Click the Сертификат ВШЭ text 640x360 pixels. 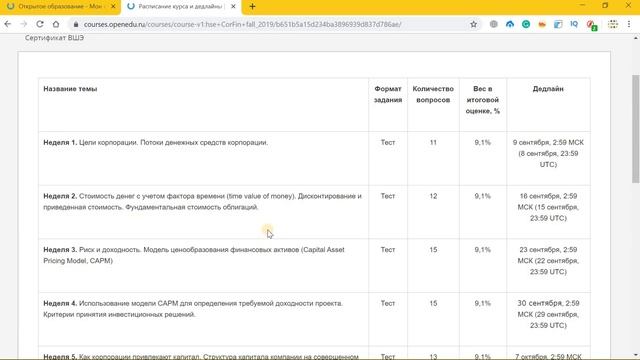[54, 38]
